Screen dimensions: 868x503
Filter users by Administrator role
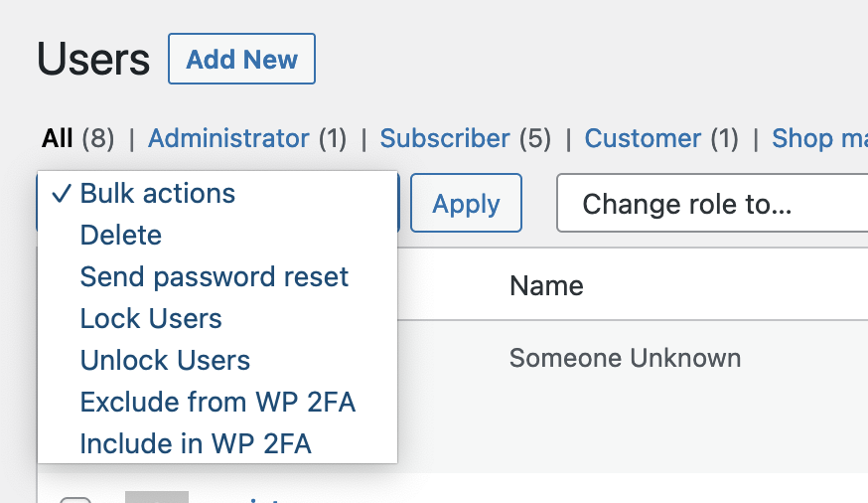point(228,138)
